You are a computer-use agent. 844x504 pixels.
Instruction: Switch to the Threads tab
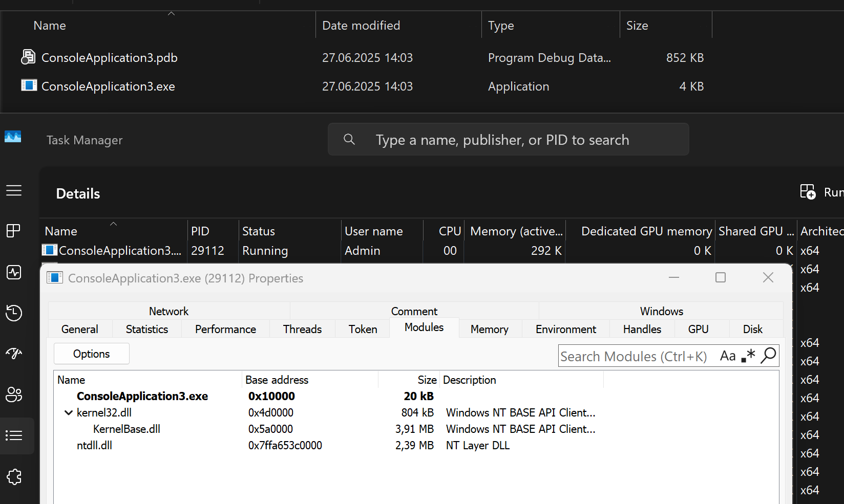pyautogui.click(x=302, y=329)
